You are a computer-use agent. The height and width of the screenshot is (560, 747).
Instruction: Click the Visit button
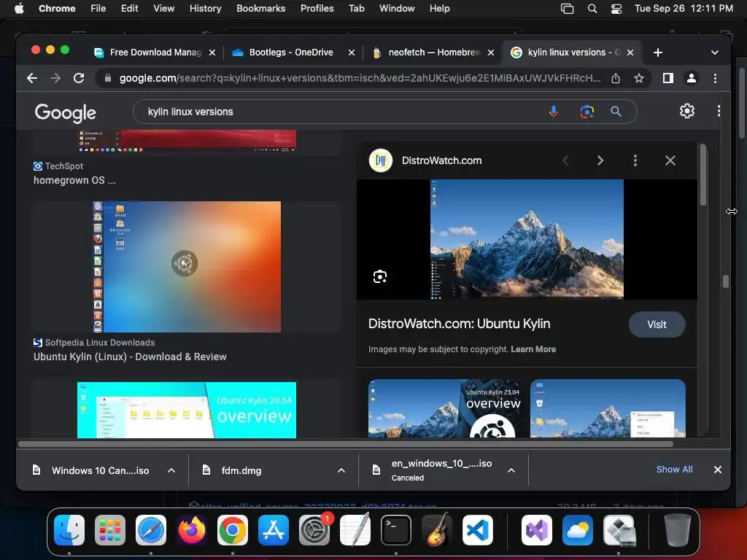click(657, 324)
